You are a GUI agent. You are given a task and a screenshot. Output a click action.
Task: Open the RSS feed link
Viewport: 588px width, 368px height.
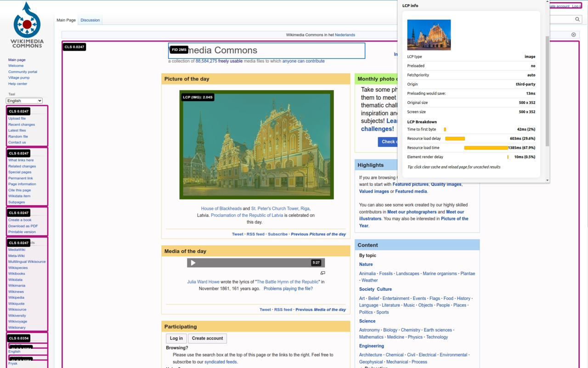pyautogui.click(x=255, y=234)
